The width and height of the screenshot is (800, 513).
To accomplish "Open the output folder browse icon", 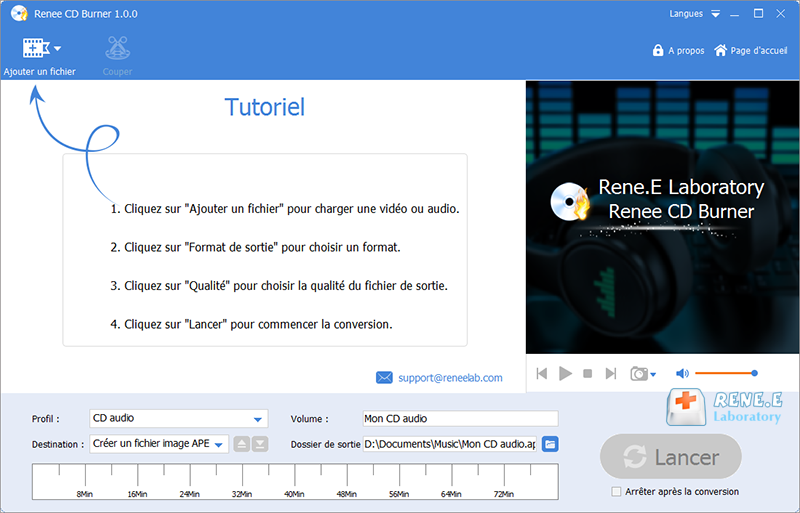I will click(550, 444).
